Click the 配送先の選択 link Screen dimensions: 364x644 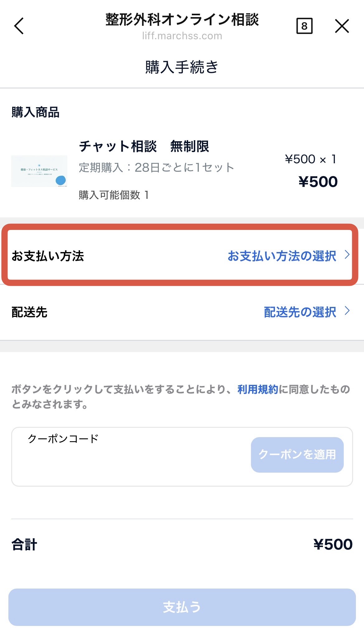click(x=300, y=312)
